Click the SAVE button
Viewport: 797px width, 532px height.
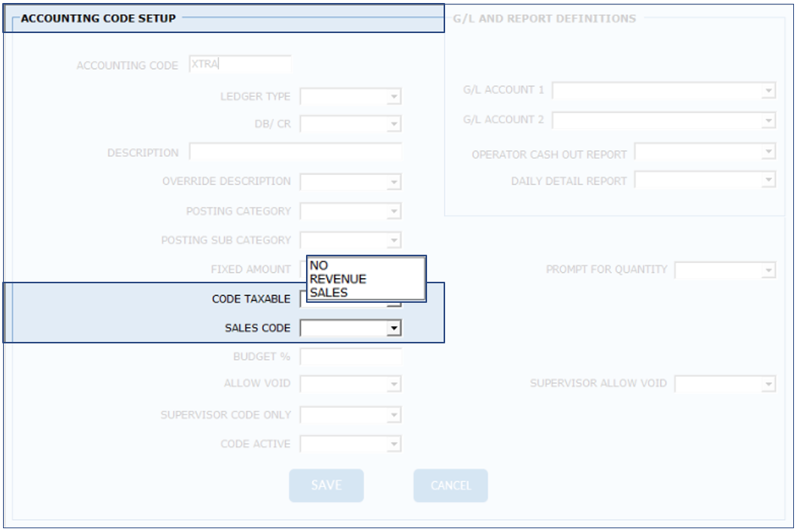click(326, 485)
